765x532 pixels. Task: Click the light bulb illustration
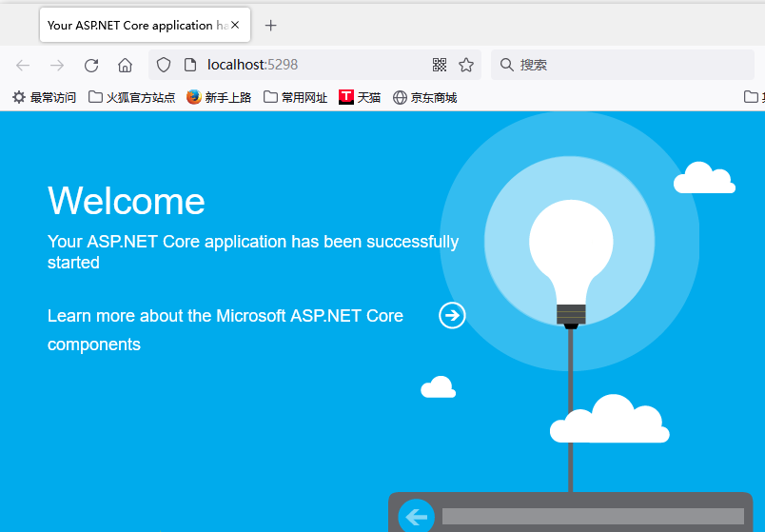tap(571, 264)
